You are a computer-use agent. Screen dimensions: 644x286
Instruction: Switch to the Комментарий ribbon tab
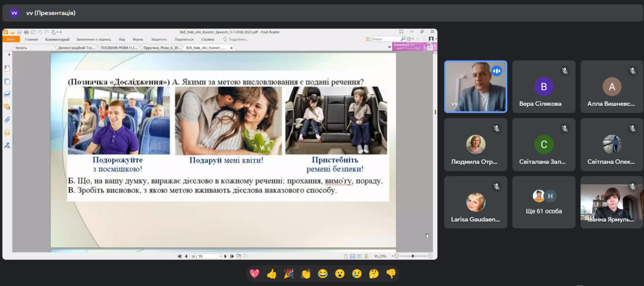pyautogui.click(x=57, y=39)
